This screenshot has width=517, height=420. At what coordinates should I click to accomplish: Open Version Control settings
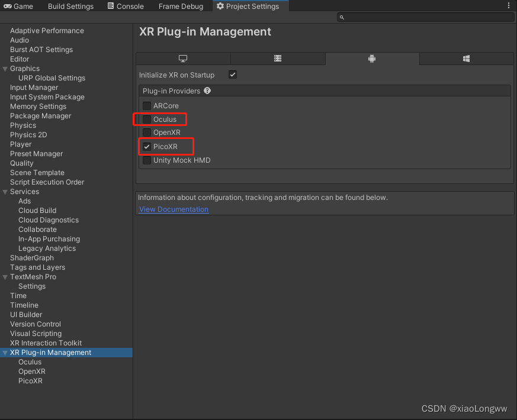[36, 325]
